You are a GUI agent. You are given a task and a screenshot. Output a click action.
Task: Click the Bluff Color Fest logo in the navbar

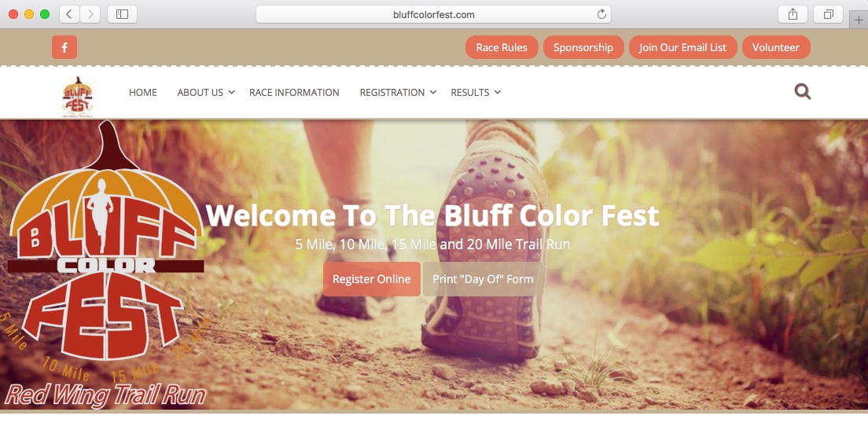click(x=78, y=97)
